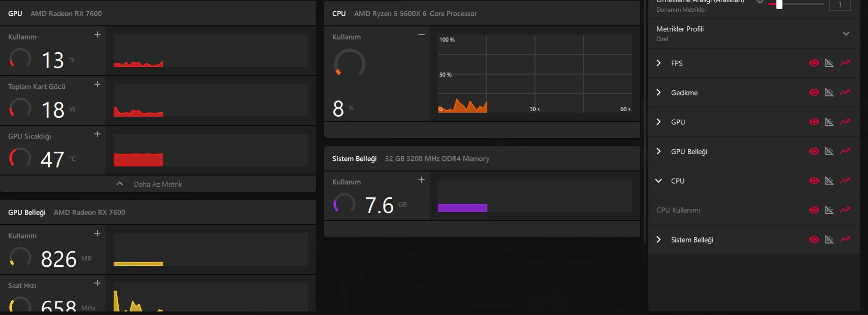Screen dimensions: 868x315
Task: Click the ruler scale icon in GPU metrics row
Action: (829, 122)
